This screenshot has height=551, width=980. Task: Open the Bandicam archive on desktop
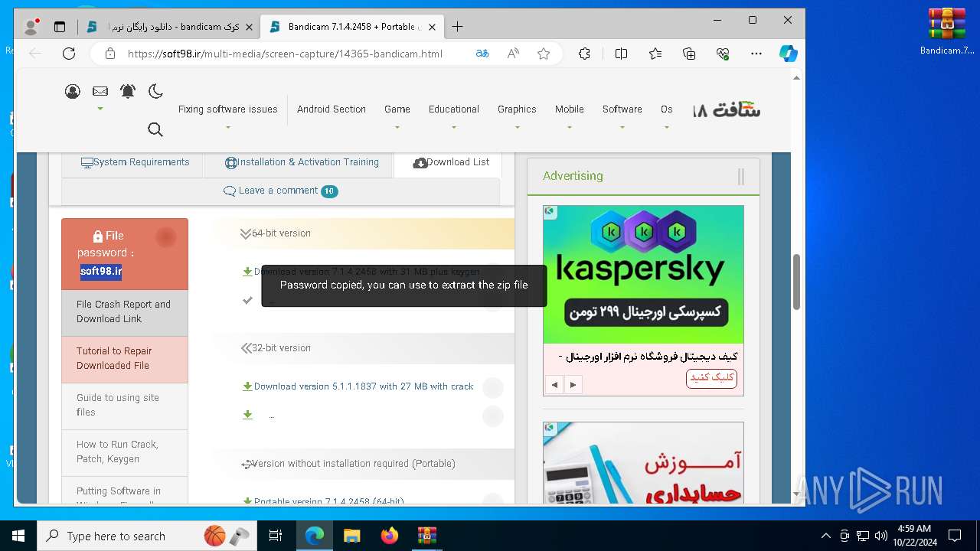[947, 32]
